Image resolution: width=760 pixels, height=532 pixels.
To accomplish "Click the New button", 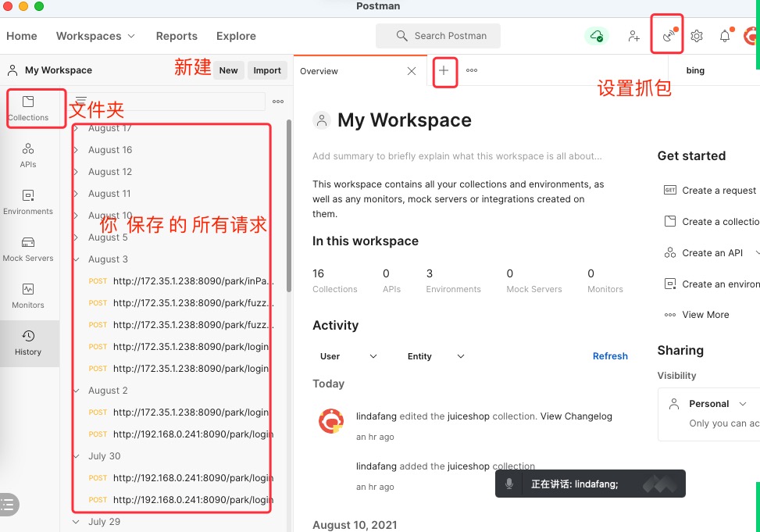I will 228,70.
